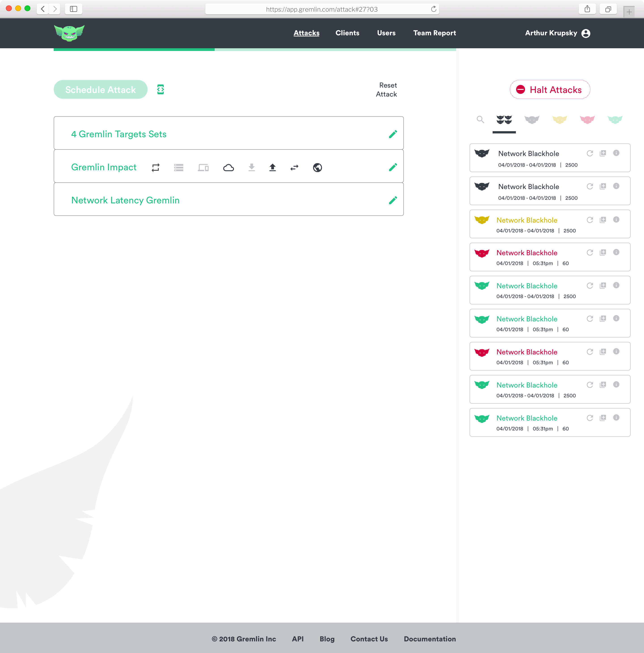Expand the 4 Gremlin Targets Sets section
The height and width of the screenshot is (653, 644).
click(229, 133)
